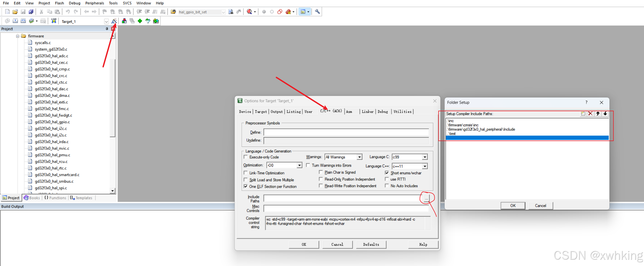The image size is (644, 266).
Task: Open the Warnings dropdown
Action: pyautogui.click(x=359, y=157)
